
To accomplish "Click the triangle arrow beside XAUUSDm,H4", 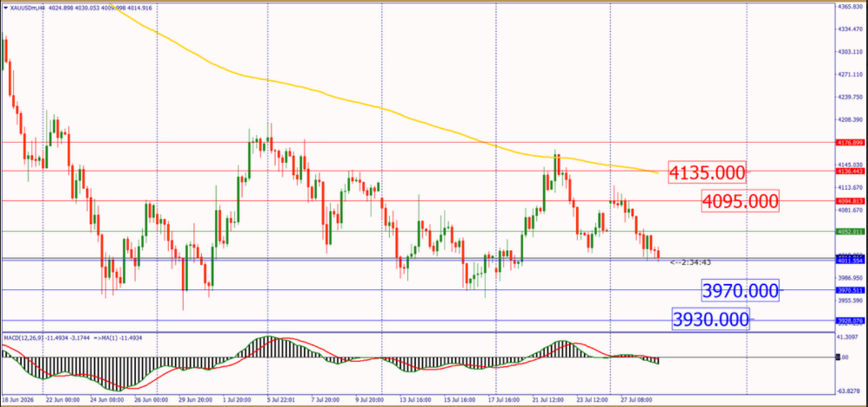I will pyautogui.click(x=5, y=9).
